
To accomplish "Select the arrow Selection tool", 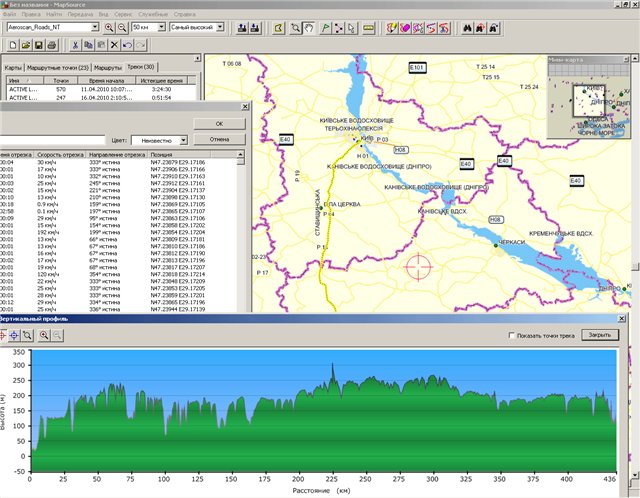I will pos(351,28).
